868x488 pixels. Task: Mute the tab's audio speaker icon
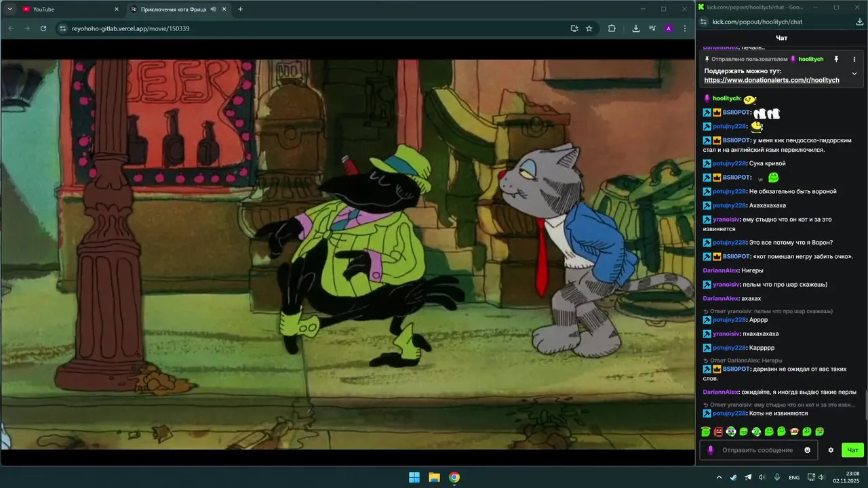tap(214, 9)
